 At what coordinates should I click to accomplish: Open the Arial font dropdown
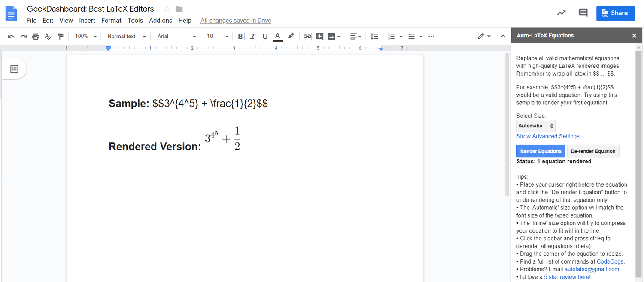tap(176, 37)
